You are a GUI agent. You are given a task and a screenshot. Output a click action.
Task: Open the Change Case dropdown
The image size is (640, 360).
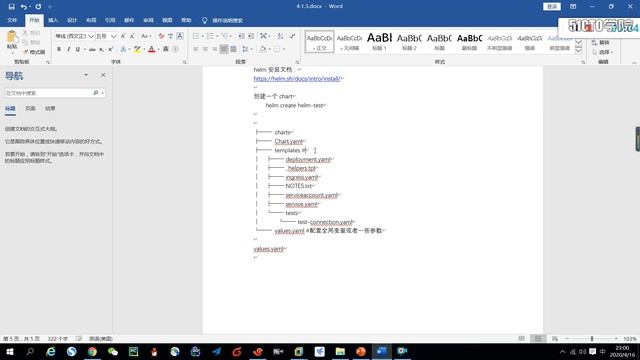tap(146, 36)
